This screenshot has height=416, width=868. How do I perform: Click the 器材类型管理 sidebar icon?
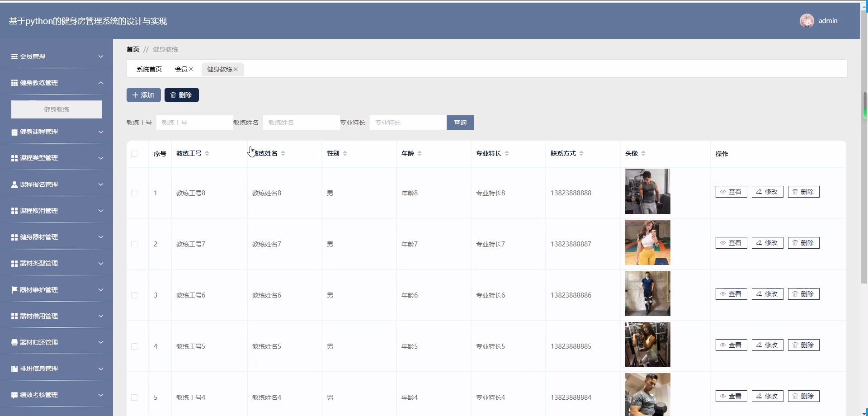point(14,263)
